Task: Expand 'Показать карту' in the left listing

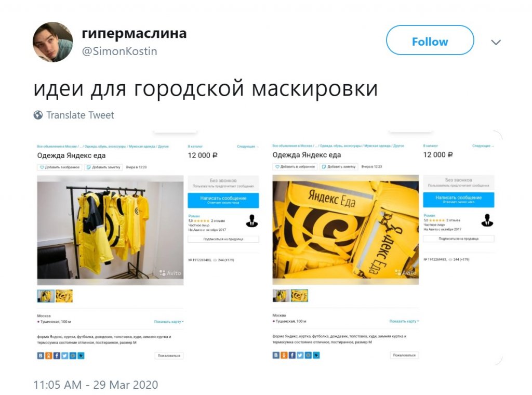Action: pos(169,322)
